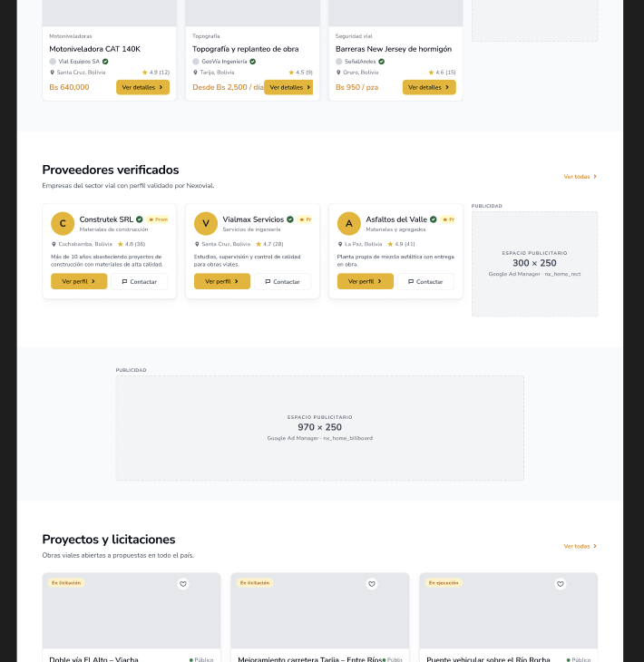Viewport: 644px width, 662px height.
Task: Click 'Motoniveladoras' category label
Action: pyautogui.click(x=71, y=36)
